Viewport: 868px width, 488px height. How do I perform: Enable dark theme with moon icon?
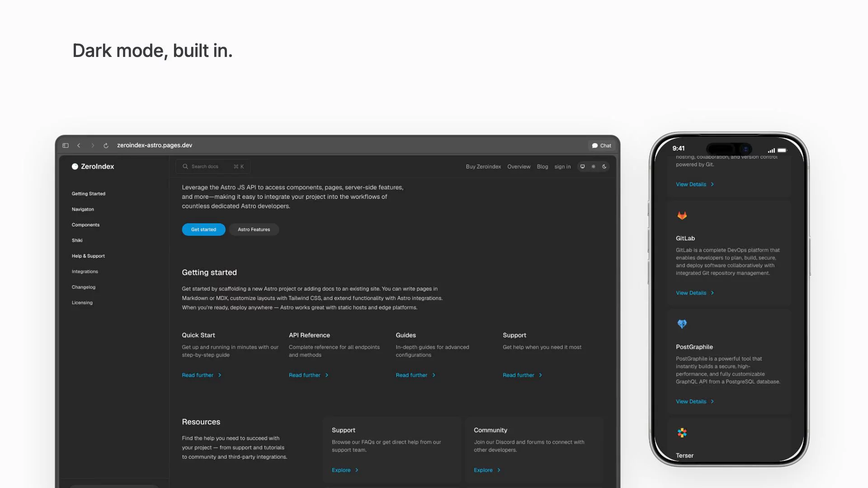pos(604,167)
